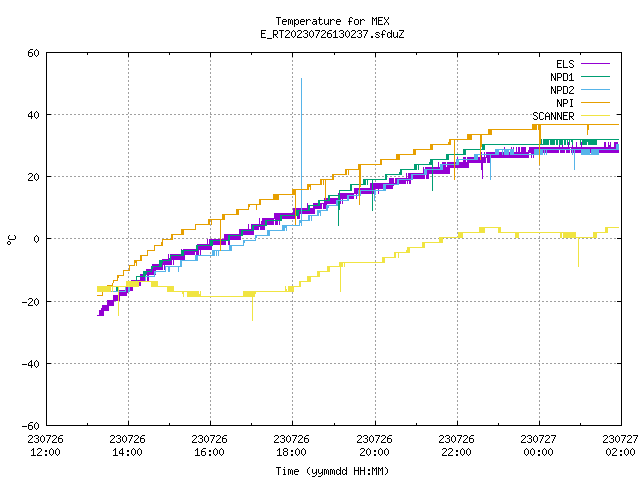Click the x-axis tick label 230726 22:00
The width and height of the screenshot is (640, 480).
click(456, 446)
